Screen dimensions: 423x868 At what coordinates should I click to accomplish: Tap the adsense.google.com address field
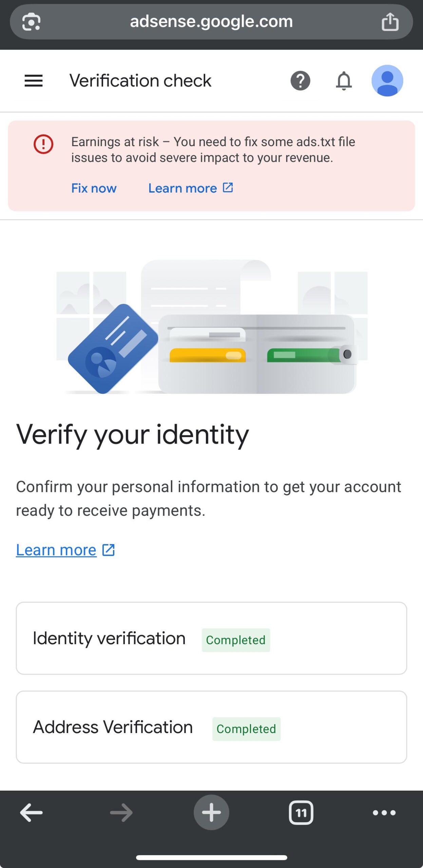(211, 22)
